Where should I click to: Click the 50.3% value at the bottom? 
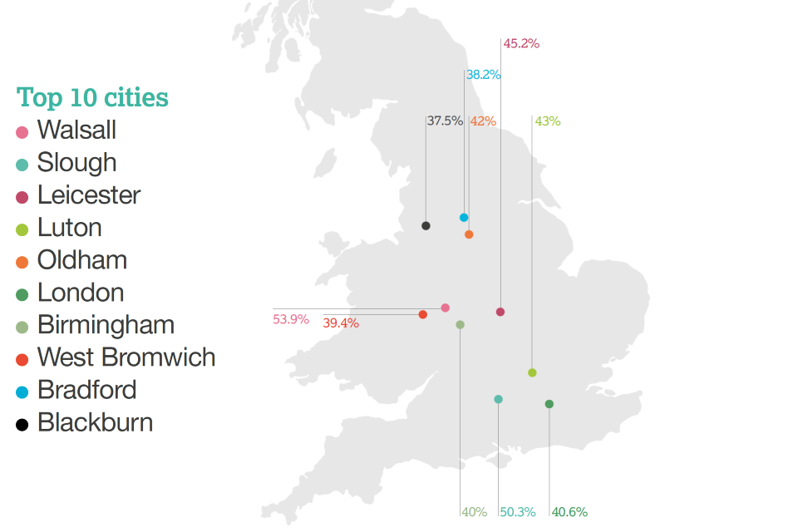point(519,512)
